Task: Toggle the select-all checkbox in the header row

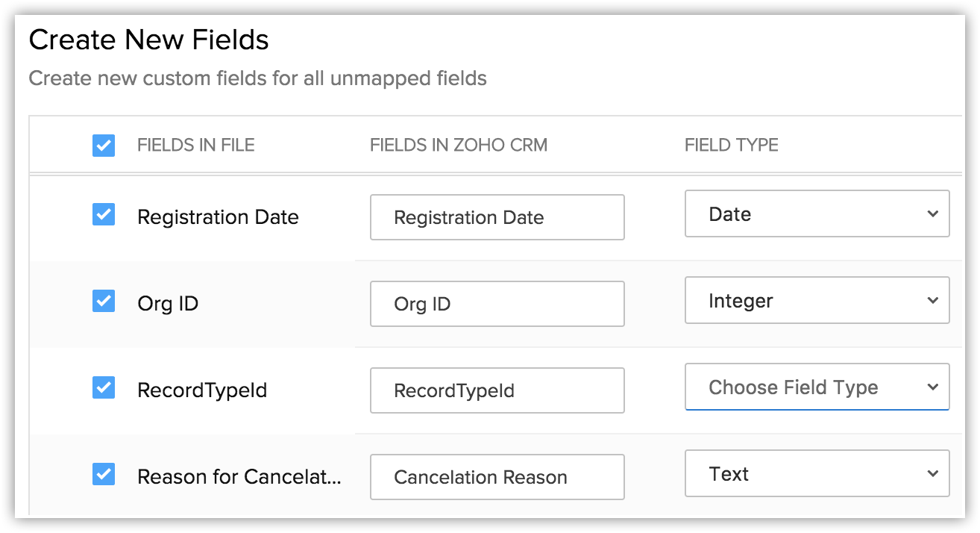Action: click(104, 145)
